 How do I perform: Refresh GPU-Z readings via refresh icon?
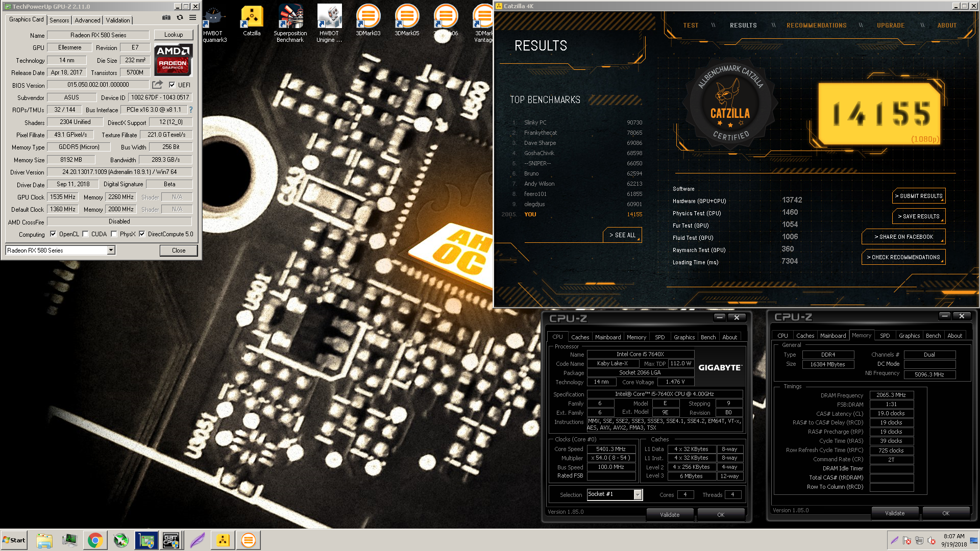(180, 17)
